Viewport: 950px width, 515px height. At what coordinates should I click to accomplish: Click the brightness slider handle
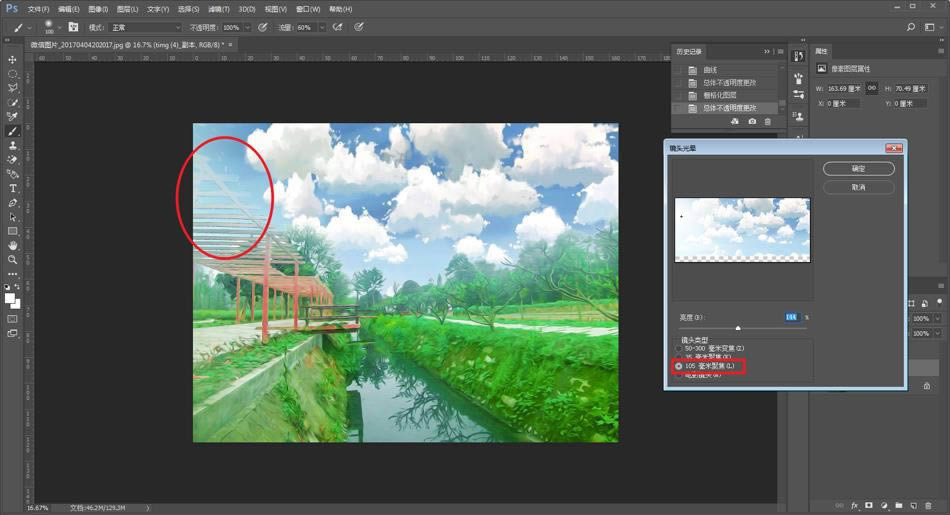pos(738,327)
